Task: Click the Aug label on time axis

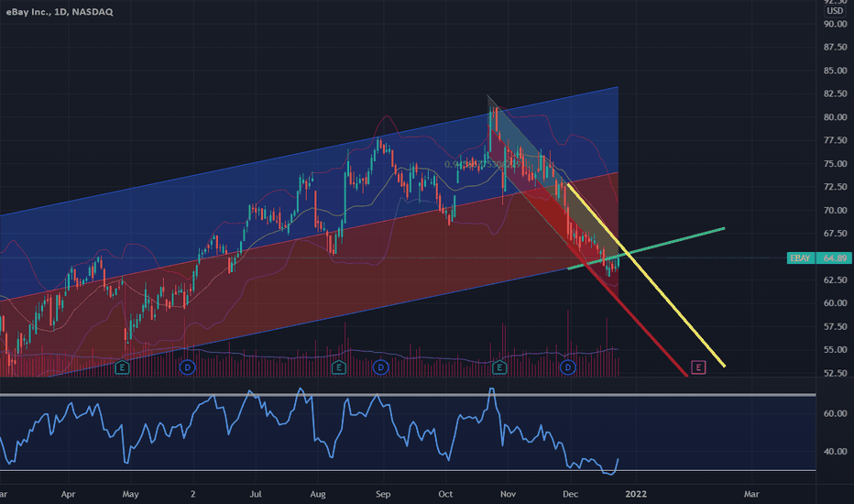Action: tap(318, 494)
